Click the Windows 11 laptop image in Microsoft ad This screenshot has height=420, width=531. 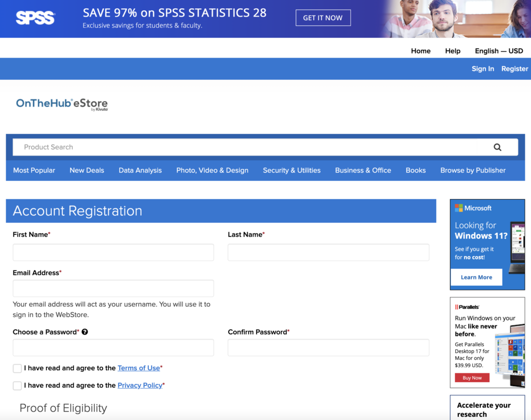pos(517,247)
